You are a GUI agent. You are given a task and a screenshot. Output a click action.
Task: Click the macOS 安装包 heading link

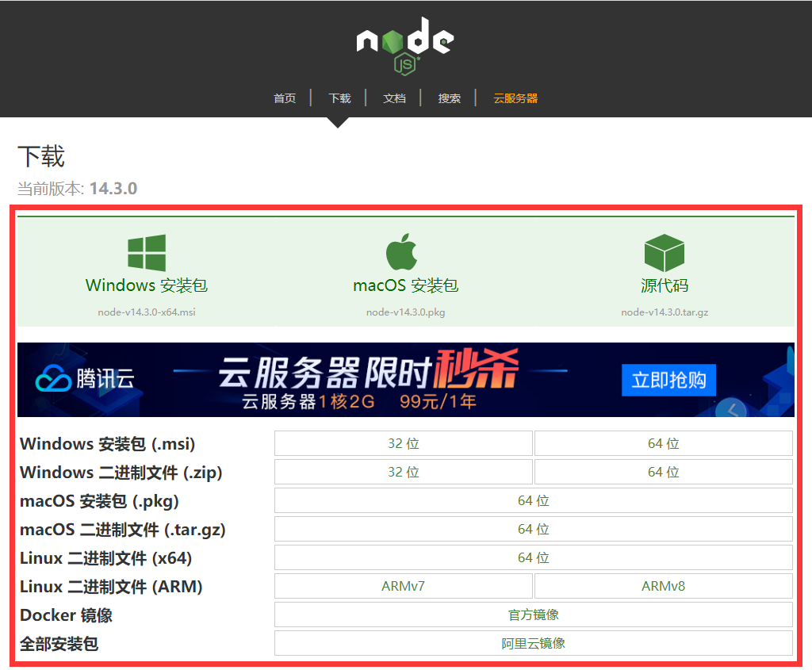(405, 285)
